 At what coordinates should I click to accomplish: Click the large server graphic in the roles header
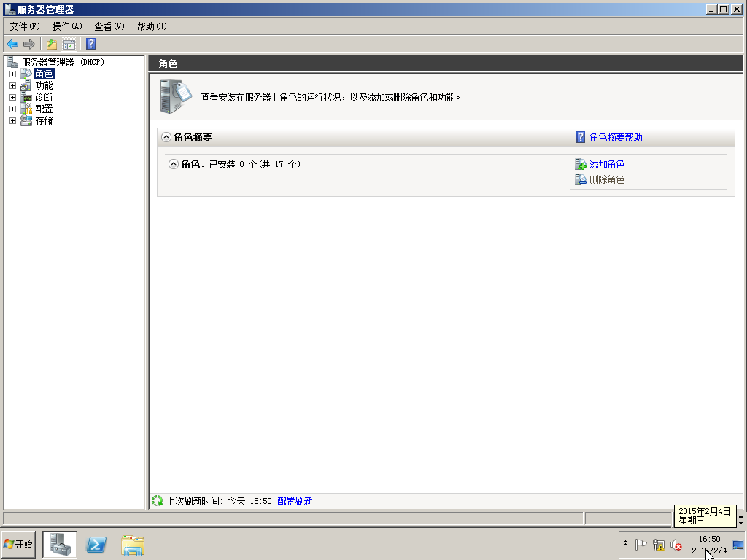(176, 97)
